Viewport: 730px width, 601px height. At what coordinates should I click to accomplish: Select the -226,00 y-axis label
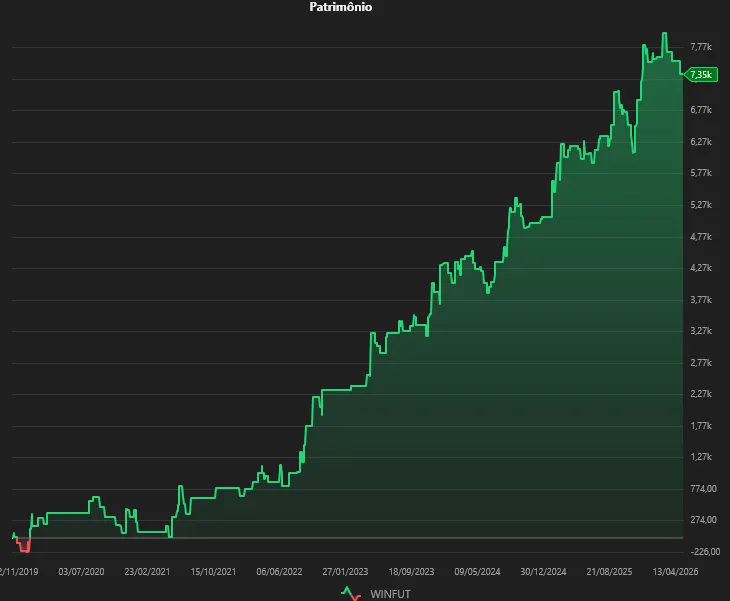click(706, 551)
